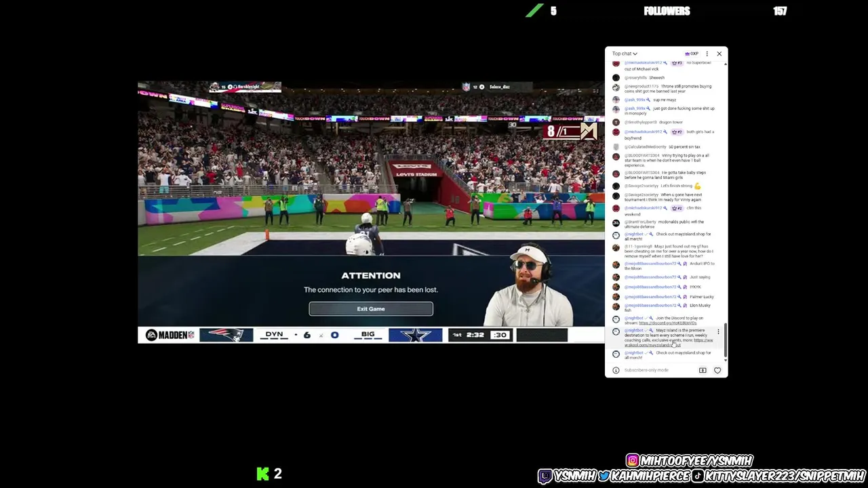Click the 'Sheeesh' chat message
Screen dimensions: 868x488
click(x=656, y=78)
